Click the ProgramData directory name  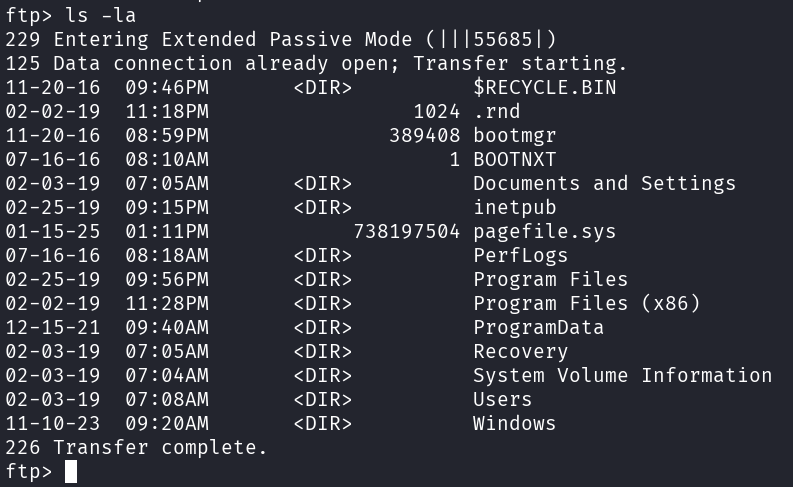[538, 327]
